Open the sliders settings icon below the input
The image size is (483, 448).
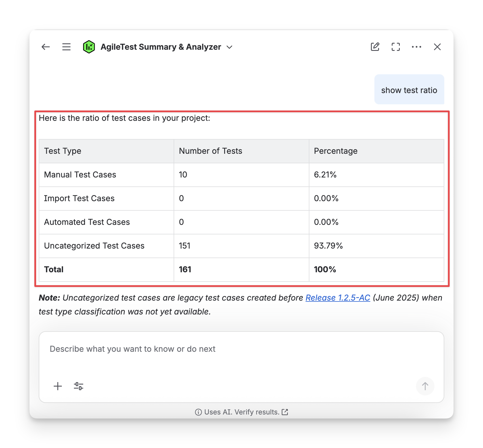(79, 386)
